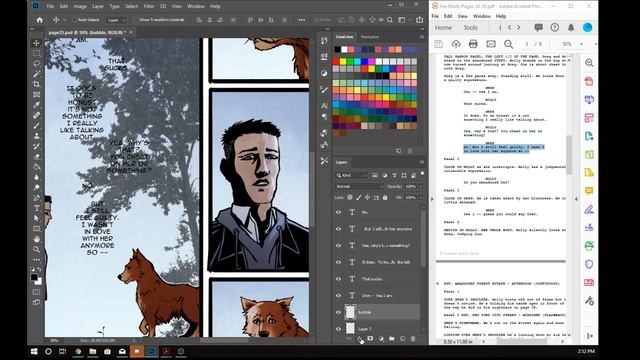Toggle Show Transform Controls checkbox
The image size is (640, 360).
pyautogui.click(x=136, y=20)
